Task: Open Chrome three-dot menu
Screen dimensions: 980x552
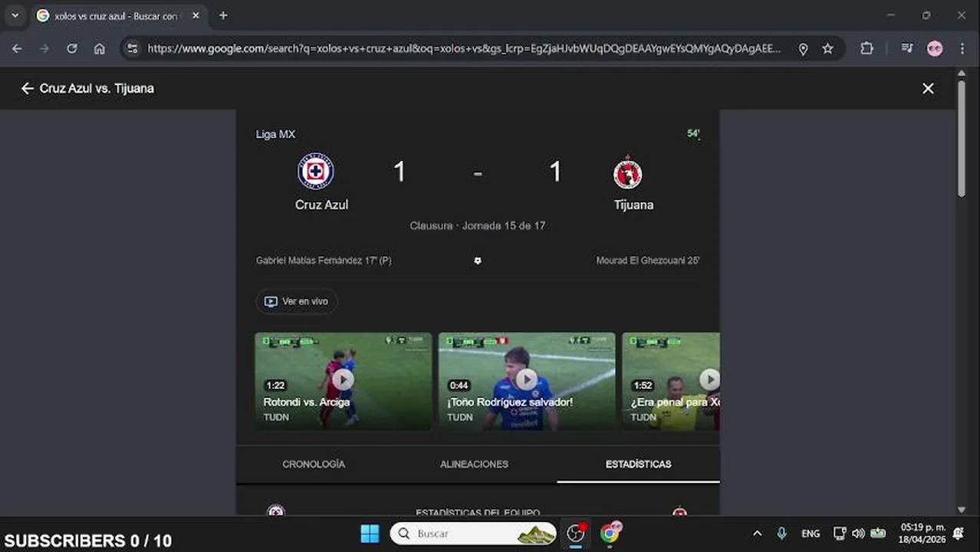Action: (962, 48)
